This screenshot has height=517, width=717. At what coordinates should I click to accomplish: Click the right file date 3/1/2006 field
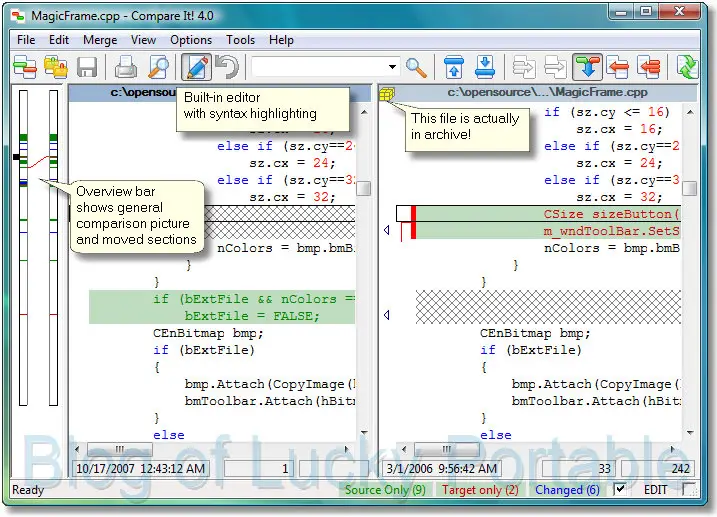click(442, 469)
